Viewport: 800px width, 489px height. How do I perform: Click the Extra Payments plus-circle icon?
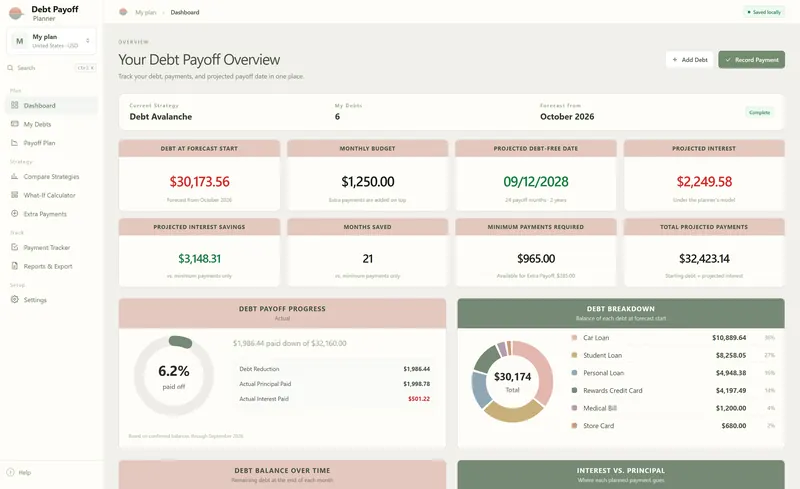tap(14, 213)
